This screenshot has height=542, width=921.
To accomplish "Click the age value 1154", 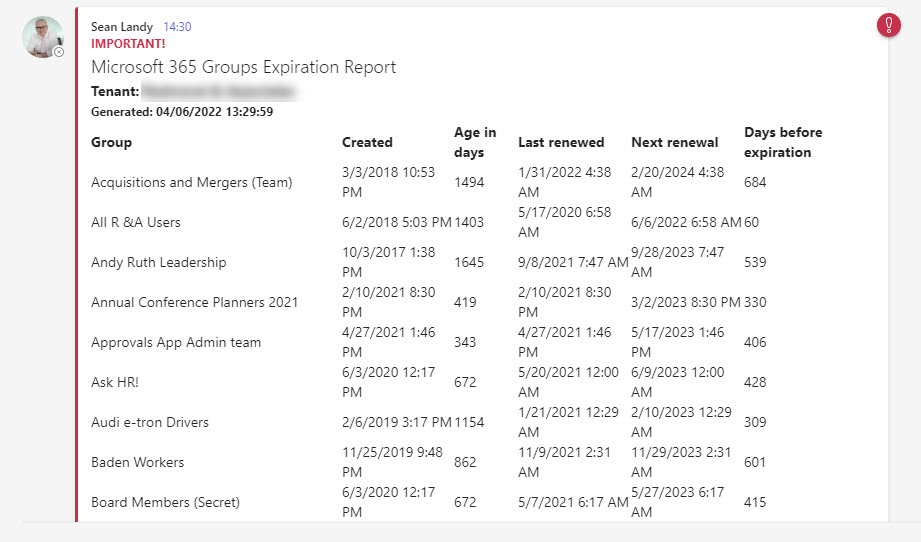I will (469, 422).
